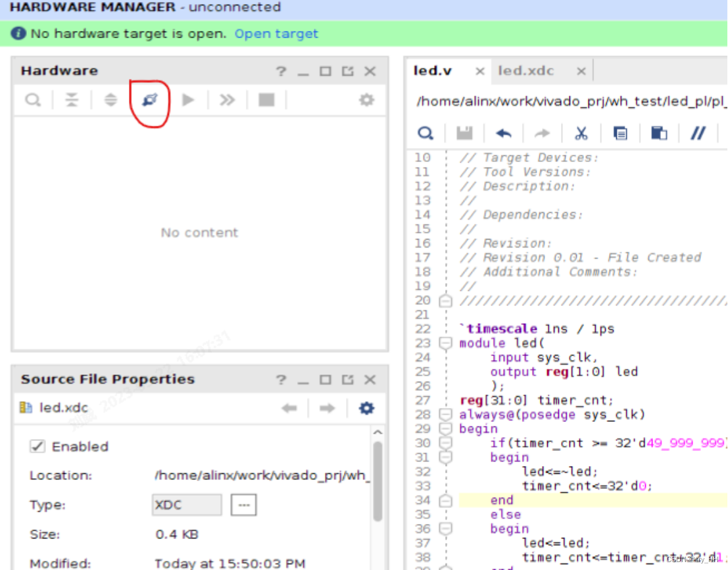The height and width of the screenshot is (570, 728).
Task: Maximize the Hardware panel
Action: click(326, 71)
